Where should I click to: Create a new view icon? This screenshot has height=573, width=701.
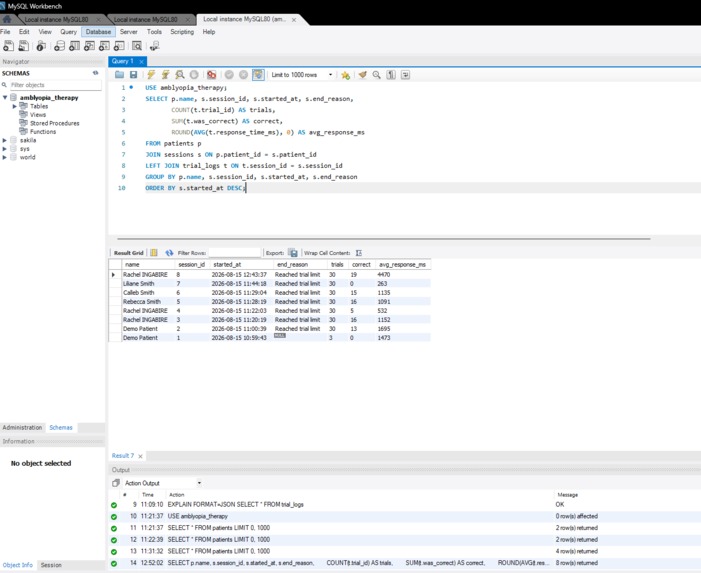coord(89,46)
